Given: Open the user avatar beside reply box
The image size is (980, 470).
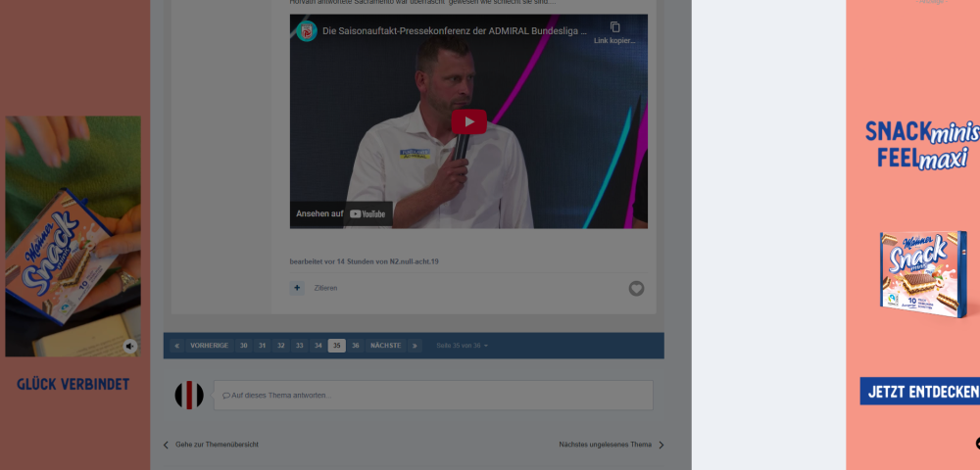Looking at the screenshot, I should click(x=188, y=396).
